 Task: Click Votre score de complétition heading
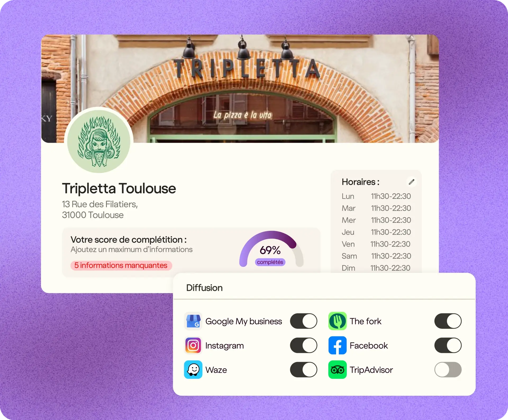(129, 240)
